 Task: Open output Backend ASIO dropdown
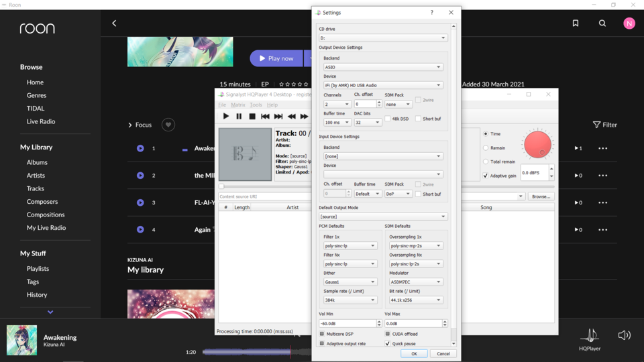[383, 67]
